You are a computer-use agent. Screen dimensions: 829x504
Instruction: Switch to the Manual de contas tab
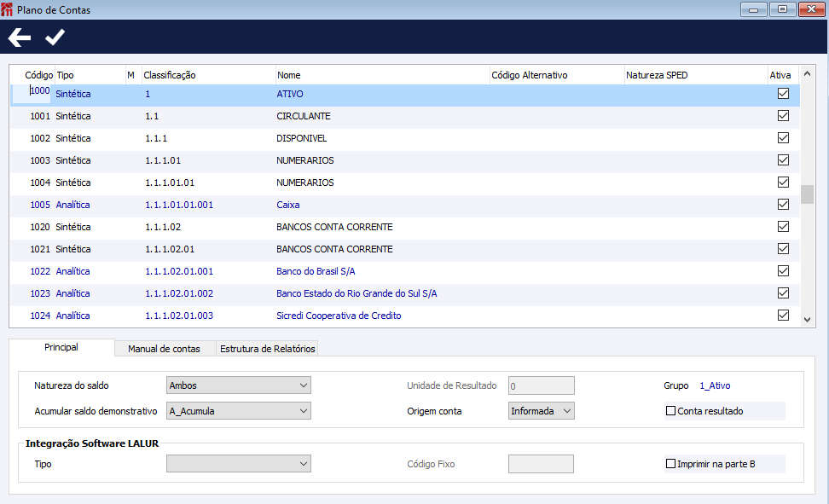click(164, 349)
